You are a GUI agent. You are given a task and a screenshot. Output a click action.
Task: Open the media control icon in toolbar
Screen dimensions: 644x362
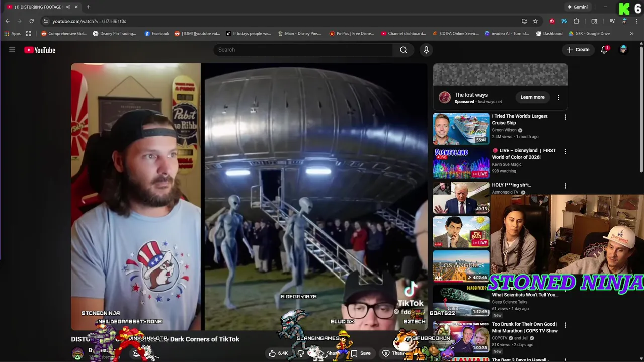coord(612,21)
